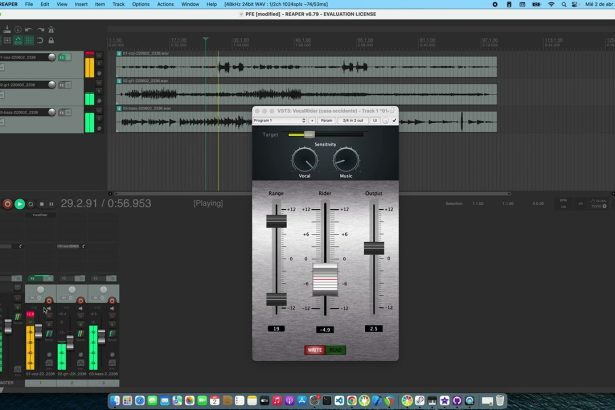The width and height of the screenshot is (615, 410).
Task: Open the 2/4 in 2 out routing dropdown
Action: [x=353, y=120]
